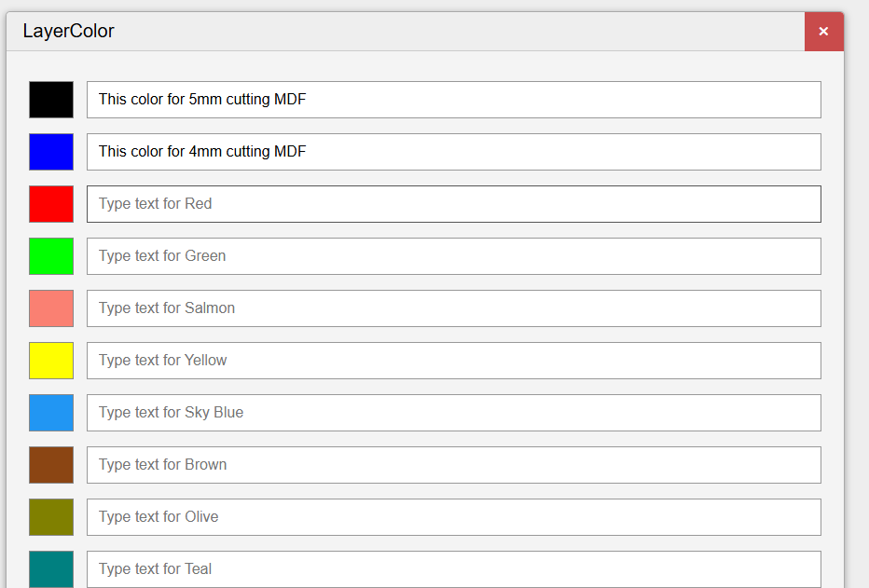The width and height of the screenshot is (869, 588).
Task: Select the teal color swatch
Action: click(51, 569)
